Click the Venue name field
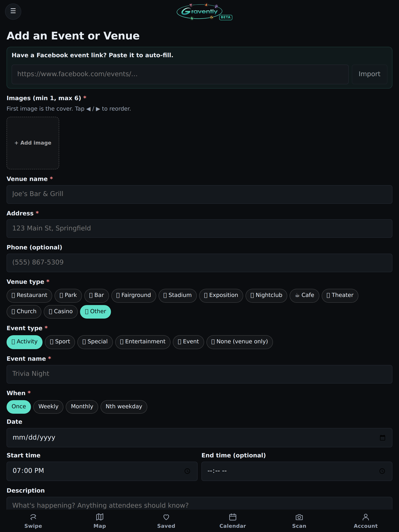 pos(199,194)
